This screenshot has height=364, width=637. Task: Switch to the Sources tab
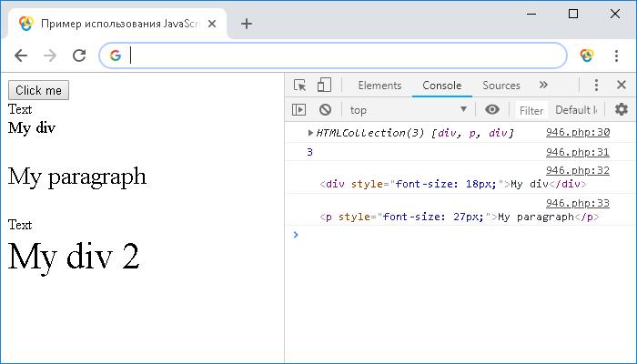[501, 86]
